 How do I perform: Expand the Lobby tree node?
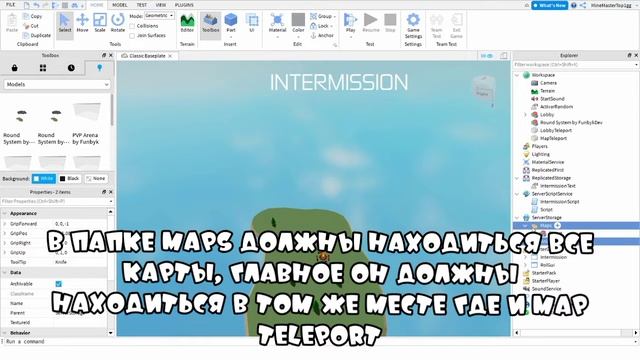pos(526,115)
